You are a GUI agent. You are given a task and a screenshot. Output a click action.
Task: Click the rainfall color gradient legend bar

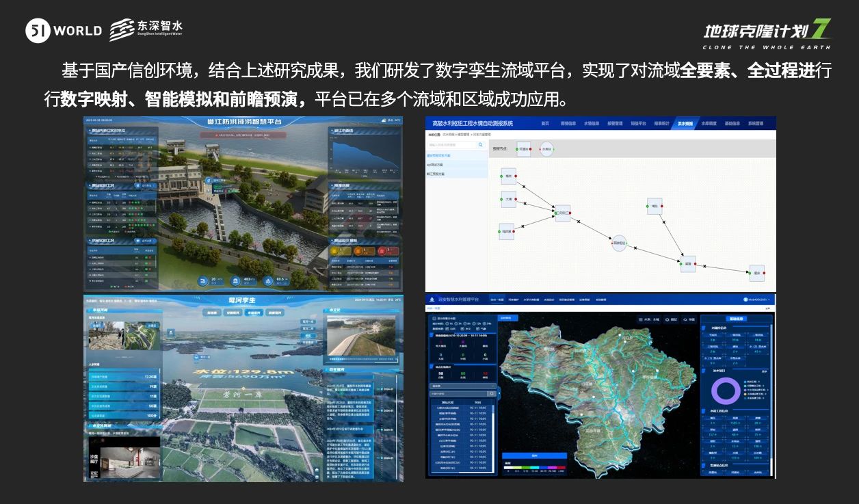535,467
